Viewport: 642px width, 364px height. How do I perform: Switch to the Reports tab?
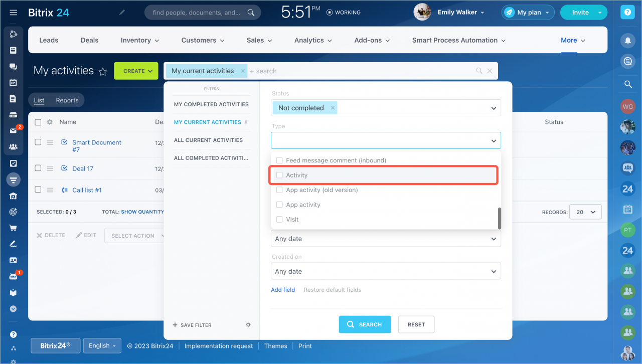(x=67, y=100)
